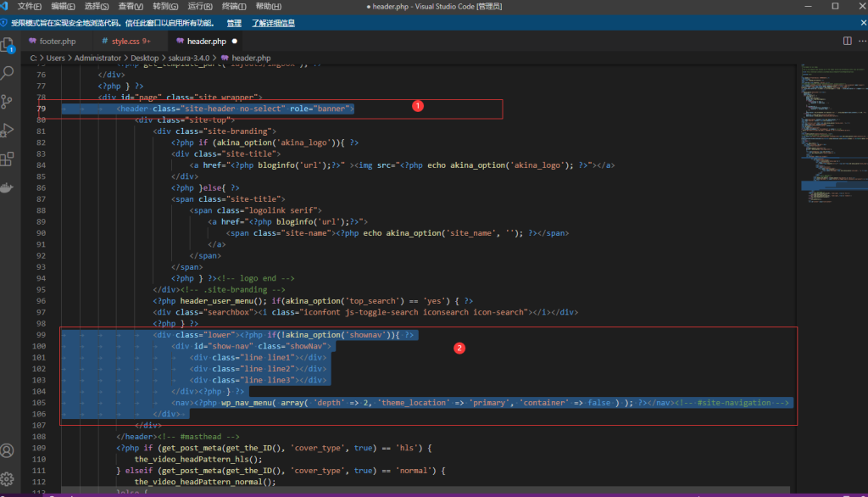Open the Extensions view
This screenshot has height=497, width=868.
tap(8, 159)
